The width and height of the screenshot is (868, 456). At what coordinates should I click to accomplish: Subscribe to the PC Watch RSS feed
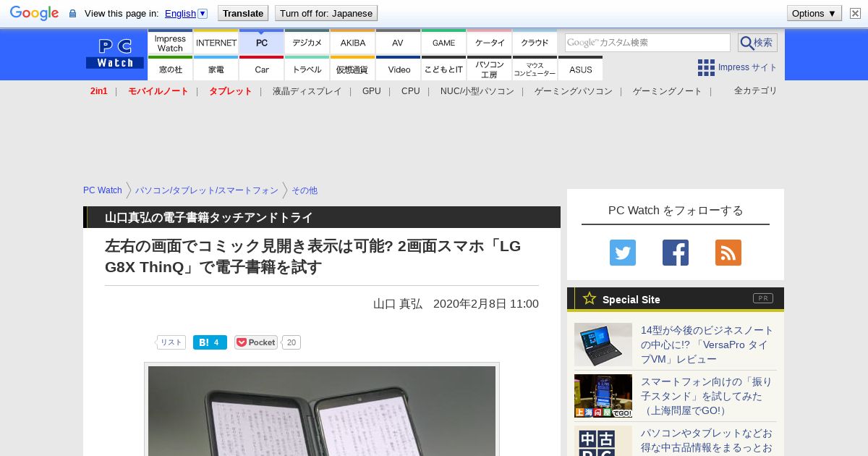728,253
